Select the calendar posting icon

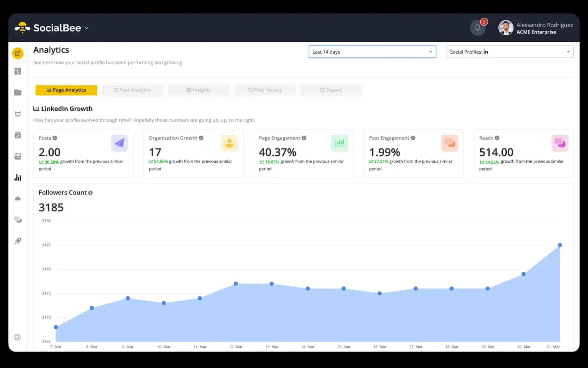click(18, 156)
